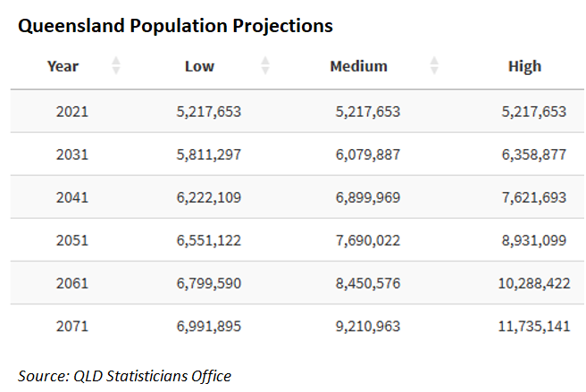Click the High value 8,931,099
This screenshot has height=392, width=586.
click(x=532, y=240)
